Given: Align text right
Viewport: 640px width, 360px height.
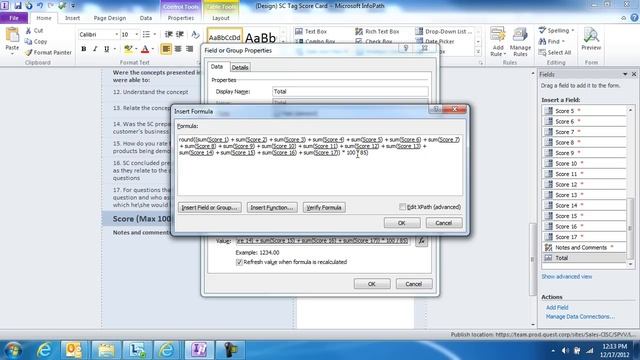Looking at the screenshot, I should click(x=189, y=49).
